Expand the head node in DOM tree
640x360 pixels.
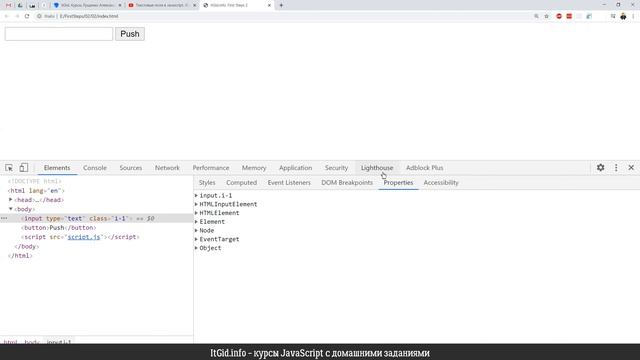click(11, 200)
